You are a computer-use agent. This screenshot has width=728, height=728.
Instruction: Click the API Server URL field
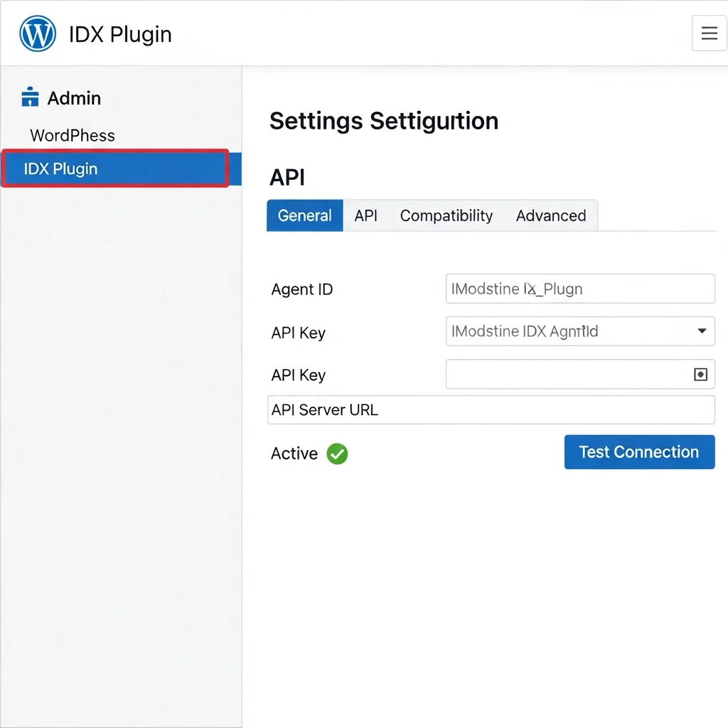point(491,410)
